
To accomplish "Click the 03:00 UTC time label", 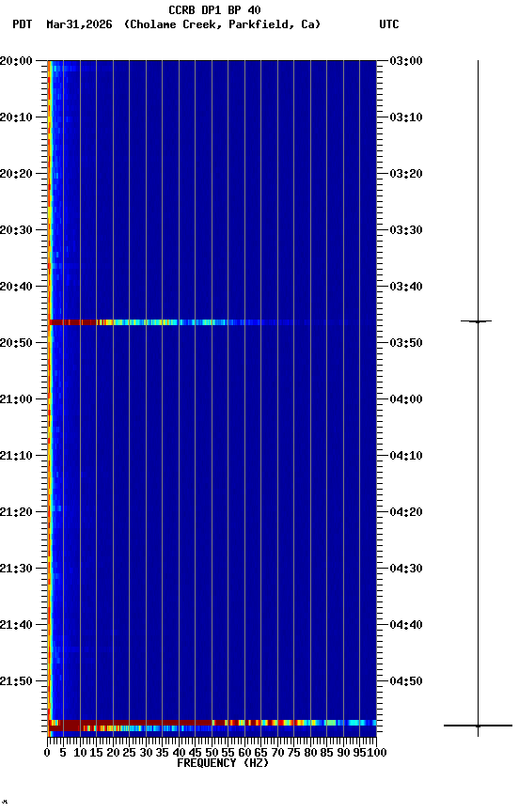I will click(406, 61).
